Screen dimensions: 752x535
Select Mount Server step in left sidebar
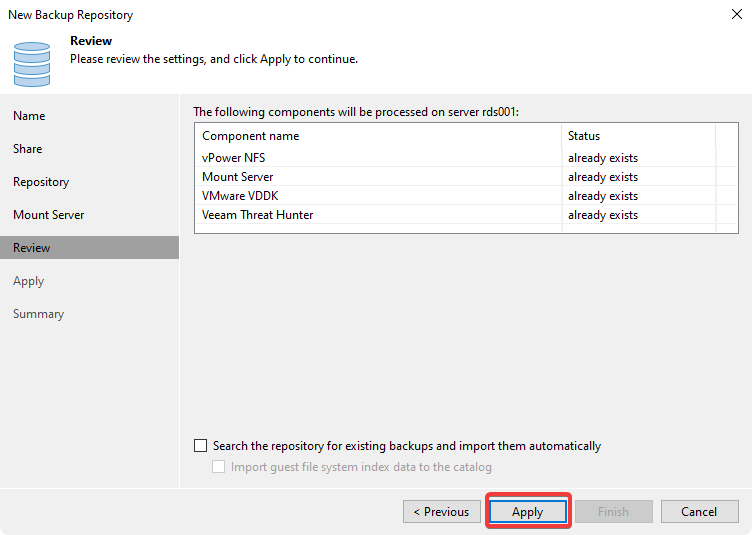[48, 215]
